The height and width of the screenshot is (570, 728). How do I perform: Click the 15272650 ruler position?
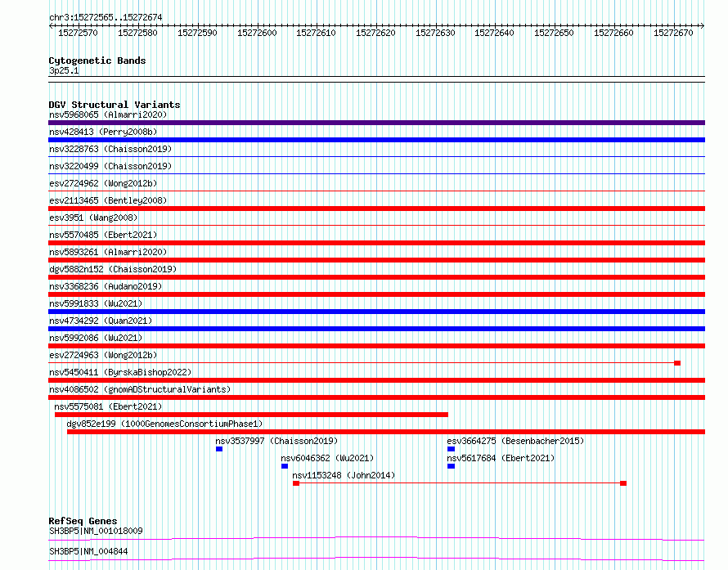(x=554, y=33)
